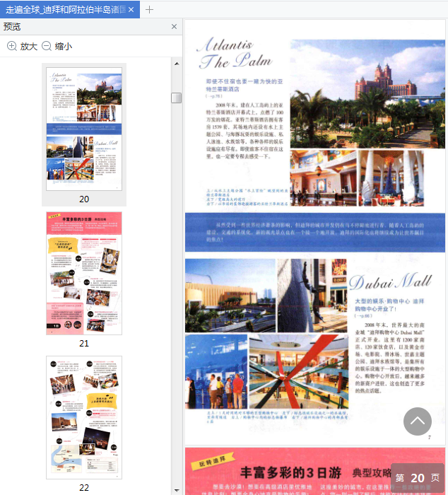Screen dimensions: 448x495
Task: Click the Atlantis The Palm heading
Action: 234,53
